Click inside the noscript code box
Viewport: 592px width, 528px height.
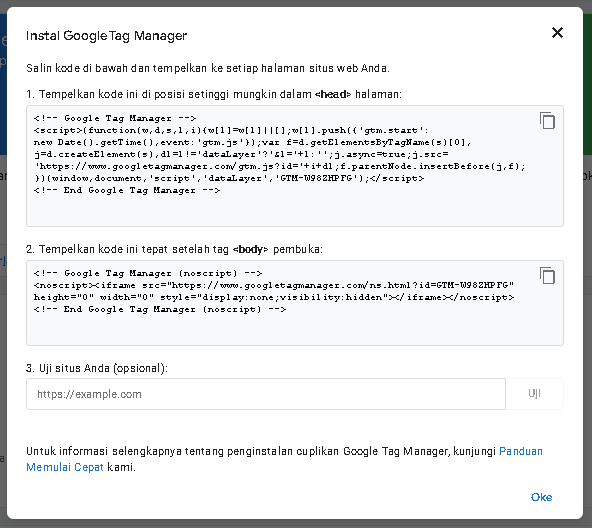click(295, 303)
